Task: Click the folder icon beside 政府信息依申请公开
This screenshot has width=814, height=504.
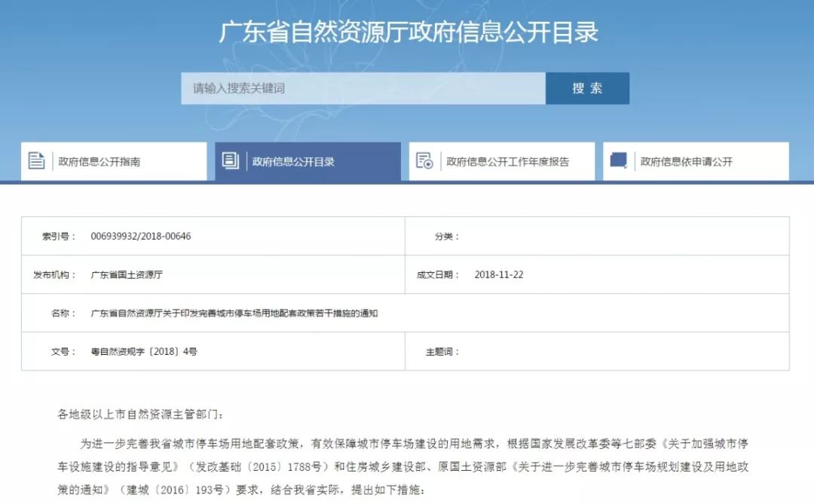Action: (x=619, y=161)
